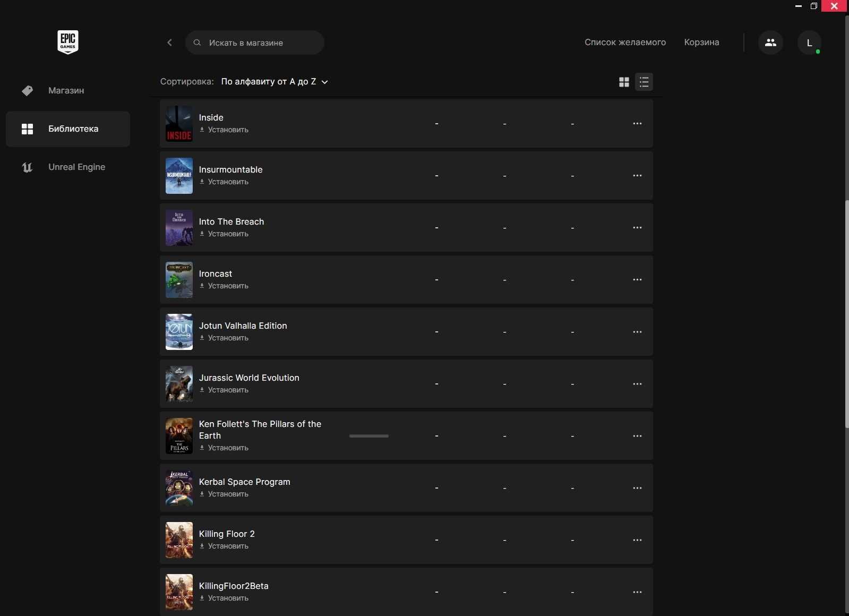This screenshot has width=849, height=616.
Task: Select the KillingFloor2Beta title
Action: pyautogui.click(x=234, y=586)
